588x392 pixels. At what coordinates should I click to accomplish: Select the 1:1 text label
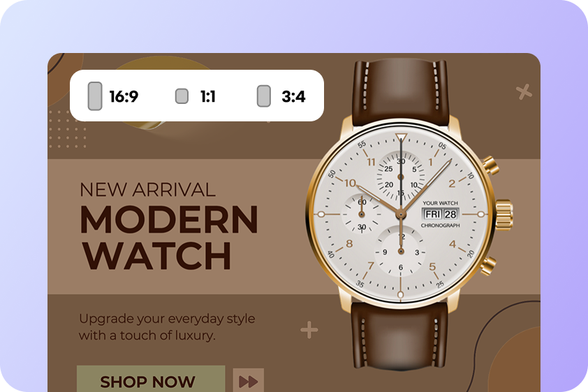click(x=207, y=96)
